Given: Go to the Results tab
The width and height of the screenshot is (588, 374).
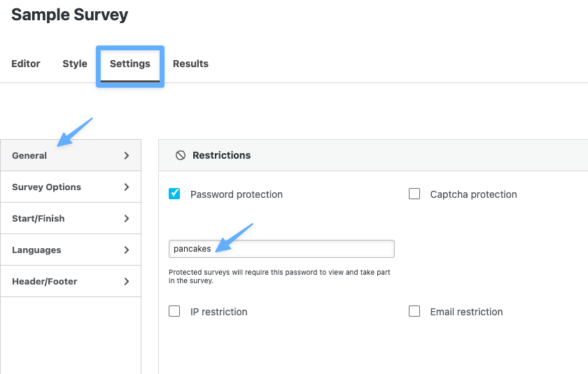Looking at the screenshot, I should [190, 64].
